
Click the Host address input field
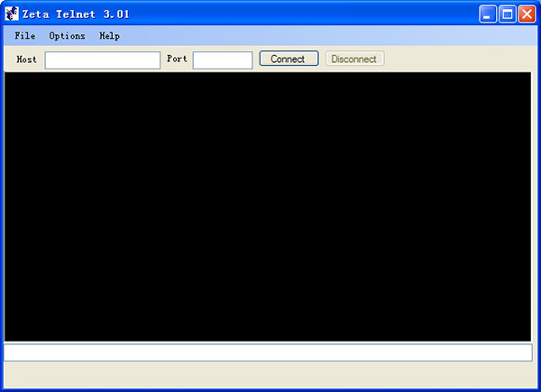click(103, 60)
